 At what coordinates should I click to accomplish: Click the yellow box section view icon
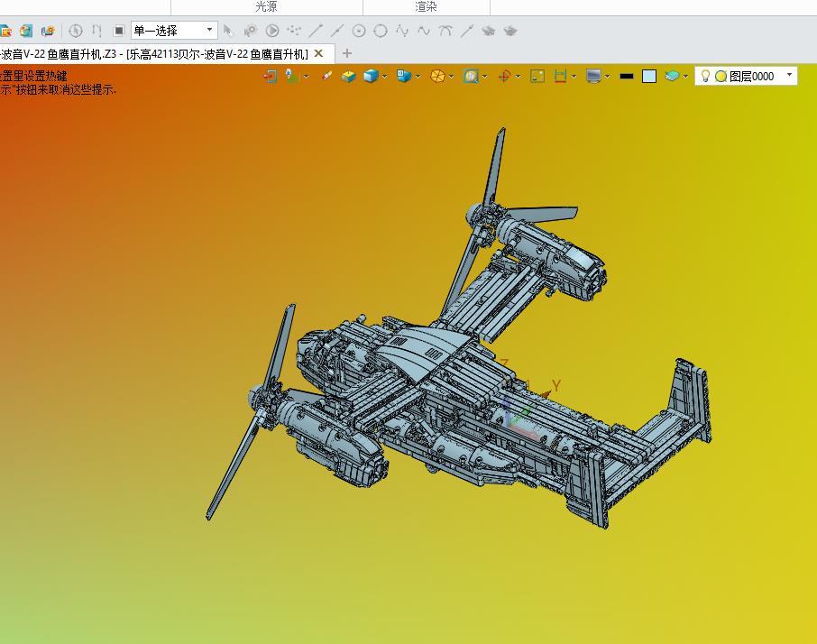[x=349, y=77]
